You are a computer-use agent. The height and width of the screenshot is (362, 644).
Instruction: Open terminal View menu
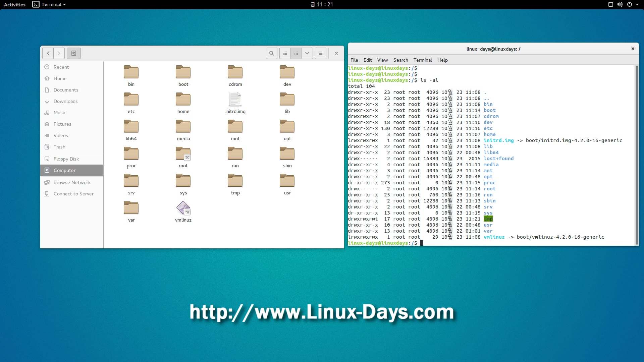coord(382,60)
